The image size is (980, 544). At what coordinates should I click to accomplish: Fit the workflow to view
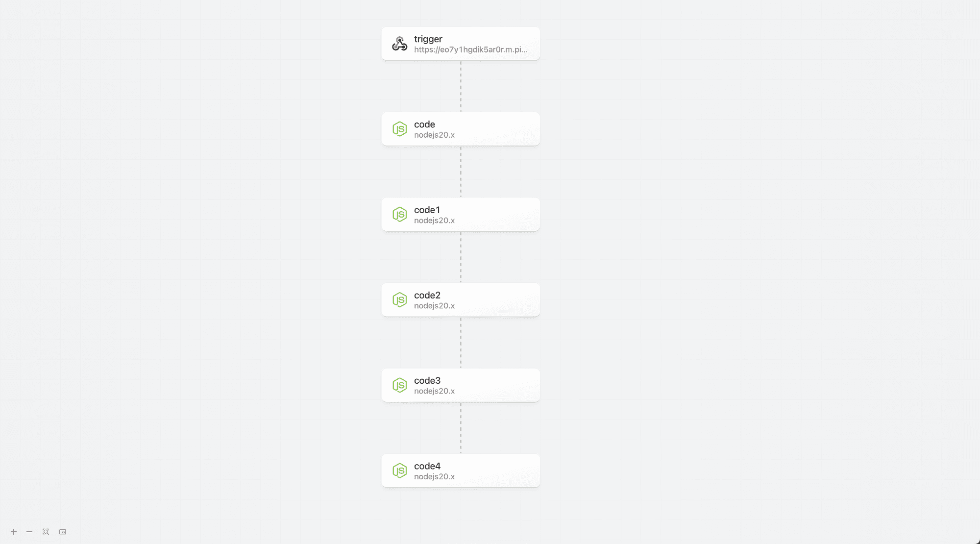(x=46, y=532)
